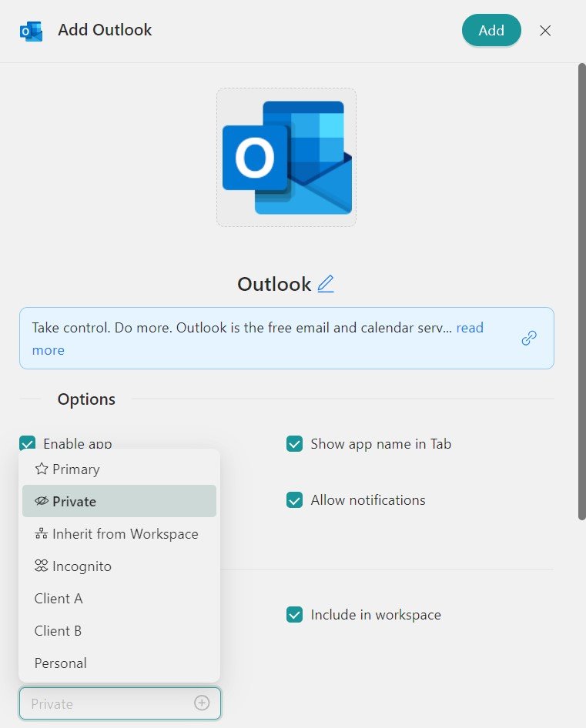Pick Inherit from Workspace option

(119, 533)
